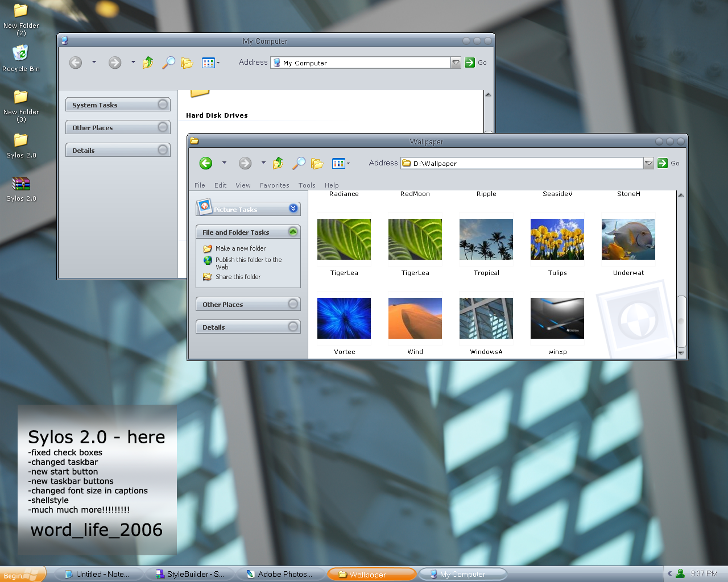Image resolution: width=728 pixels, height=582 pixels.
Task: Click My Computer address field
Action: point(361,63)
